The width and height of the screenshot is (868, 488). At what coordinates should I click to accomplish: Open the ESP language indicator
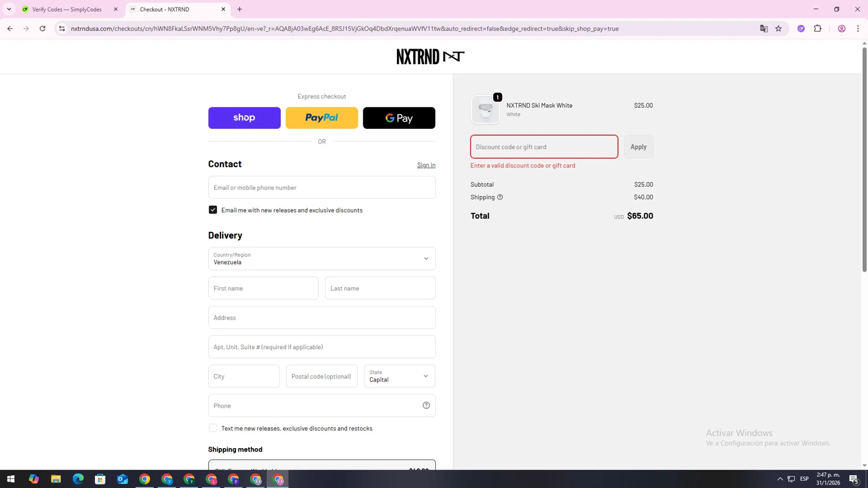[804, 479]
